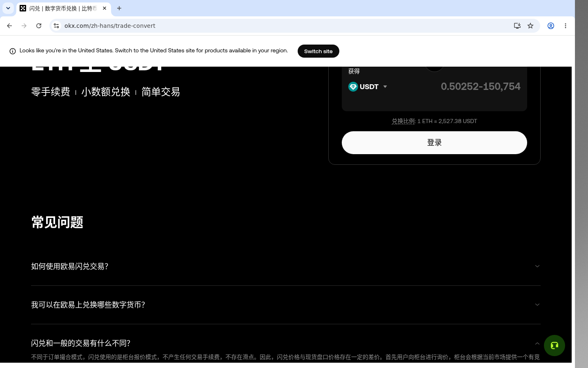This screenshot has height=368, width=588.
Task: Expand 如何使用欧易闪兑交易? question
Action: coord(286,266)
